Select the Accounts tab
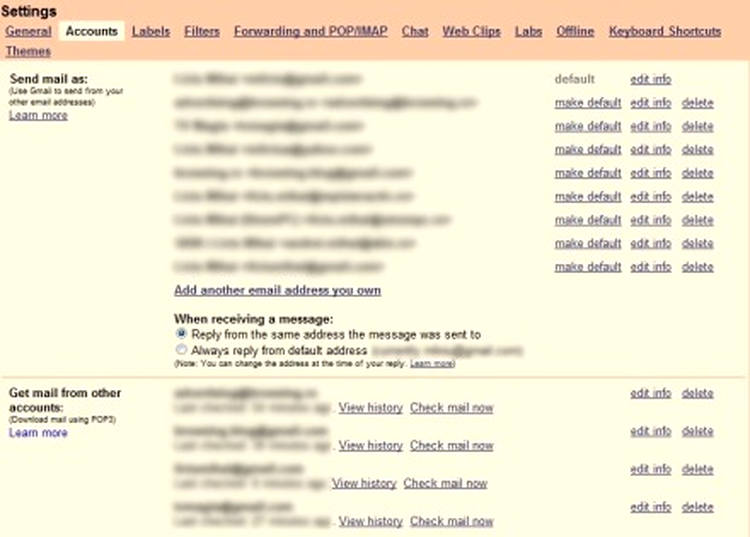This screenshot has height=537, width=750. coord(91,32)
